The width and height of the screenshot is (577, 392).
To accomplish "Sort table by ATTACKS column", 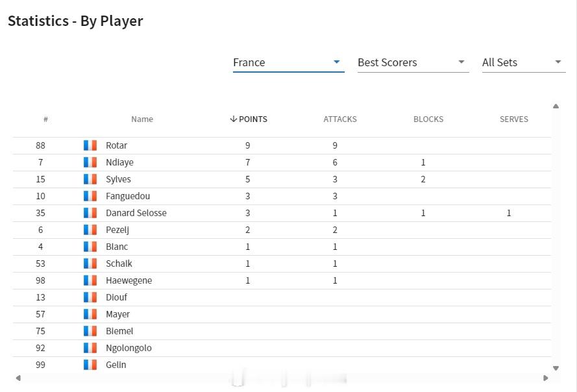I will [340, 119].
